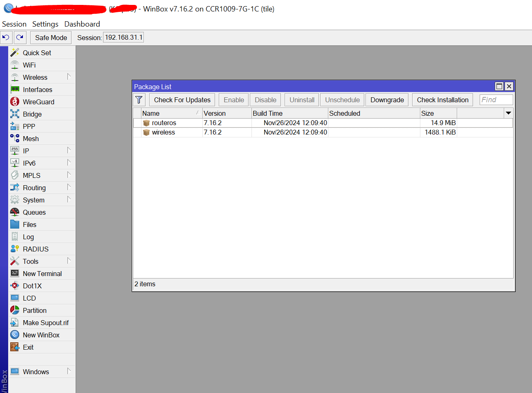
Task: Sort by the Name column header
Action: (172, 113)
